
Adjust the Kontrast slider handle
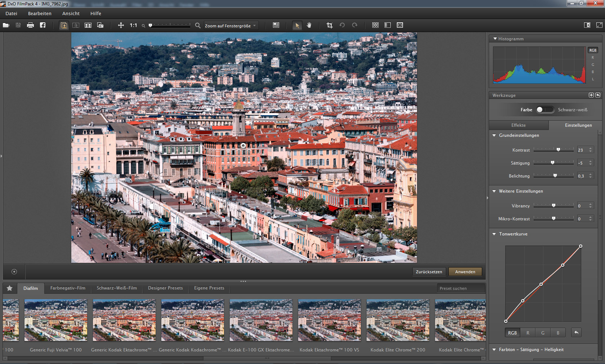558,150
